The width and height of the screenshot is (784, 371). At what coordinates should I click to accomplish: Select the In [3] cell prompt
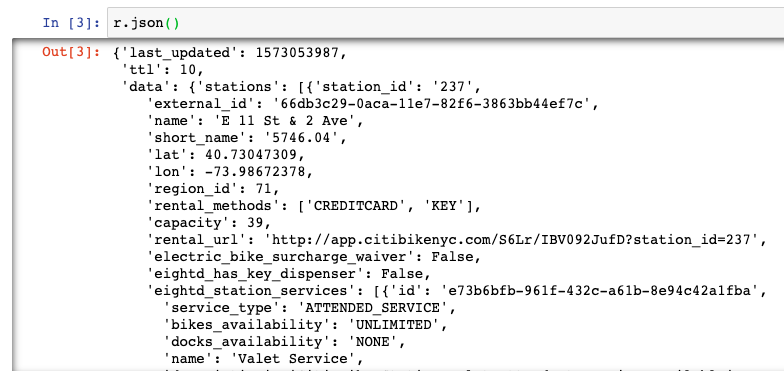tap(72, 23)
